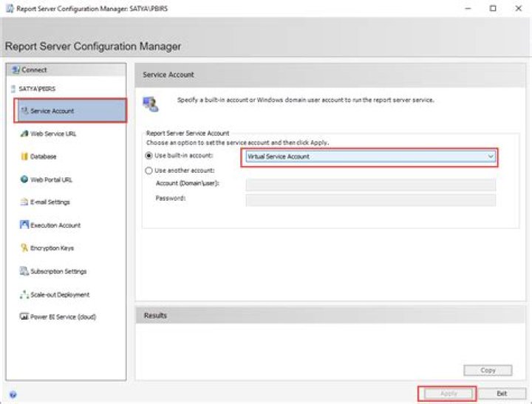Image resolution: width=532 pixels, height=404 pixels.
Task: Close the Report Server Configuration Manager window
Action: [519, 8]
